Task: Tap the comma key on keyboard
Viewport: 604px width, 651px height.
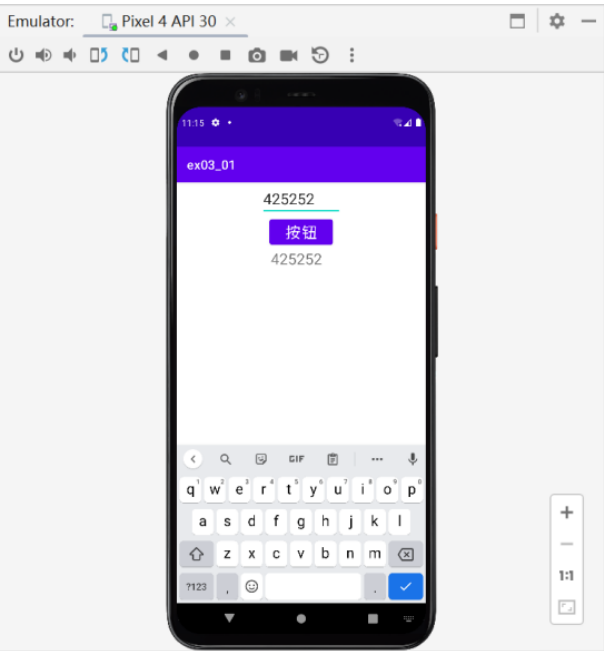Action: click(x=227, y=586)
